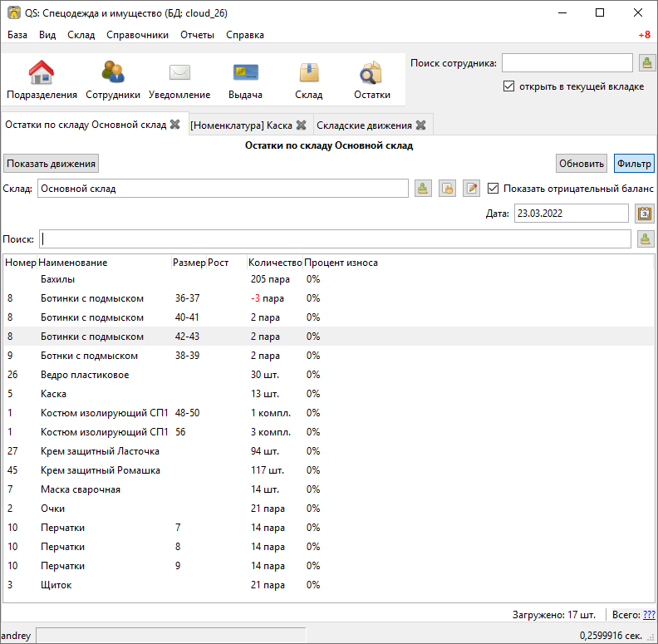The width and height of the screenshot is (658, 644).
Task: Select Ботинки с подмыском size 36-37 row
Action: point(328,298)
